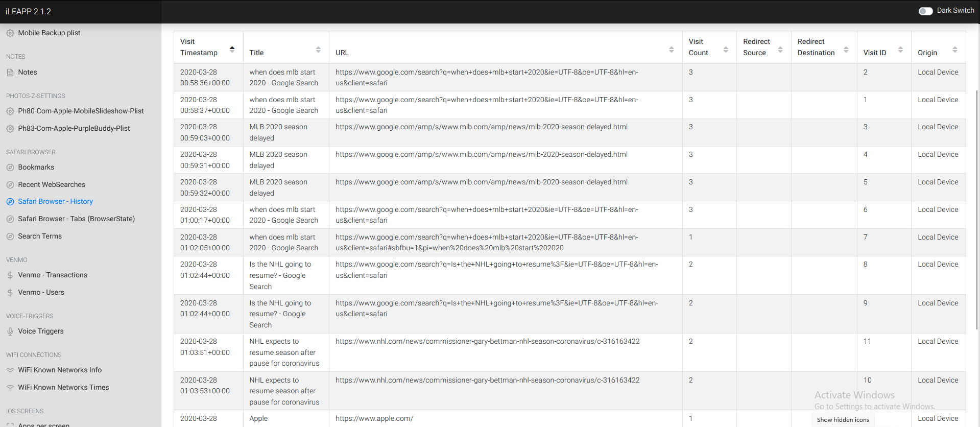980x427 pixels.
Task: Click dollar icon next to Venmo - Transactions
Action: point(10,275)
